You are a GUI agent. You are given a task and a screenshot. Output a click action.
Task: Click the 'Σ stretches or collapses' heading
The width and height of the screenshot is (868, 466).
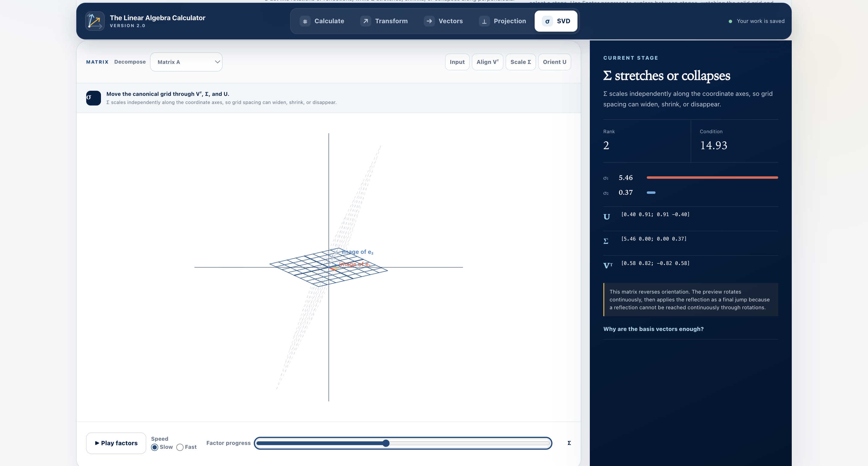pos(666,76)
